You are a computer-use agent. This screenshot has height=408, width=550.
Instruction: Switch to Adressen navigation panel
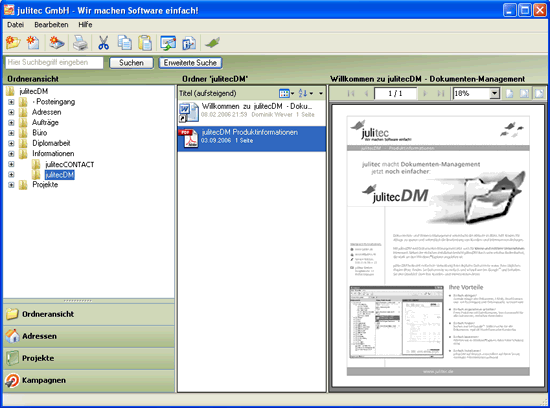pos(89,336)
